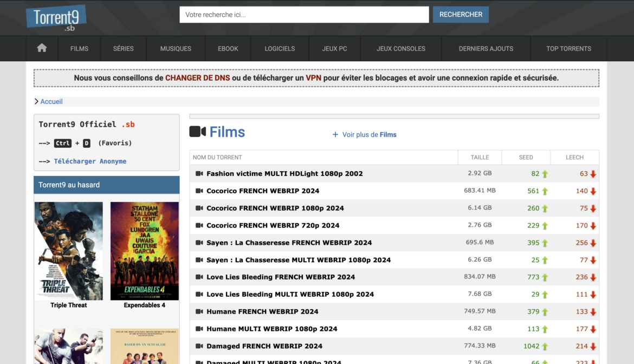Click camera icon next to Fashion victime torrent
The image size is (634, 364).
click(199, 174)
